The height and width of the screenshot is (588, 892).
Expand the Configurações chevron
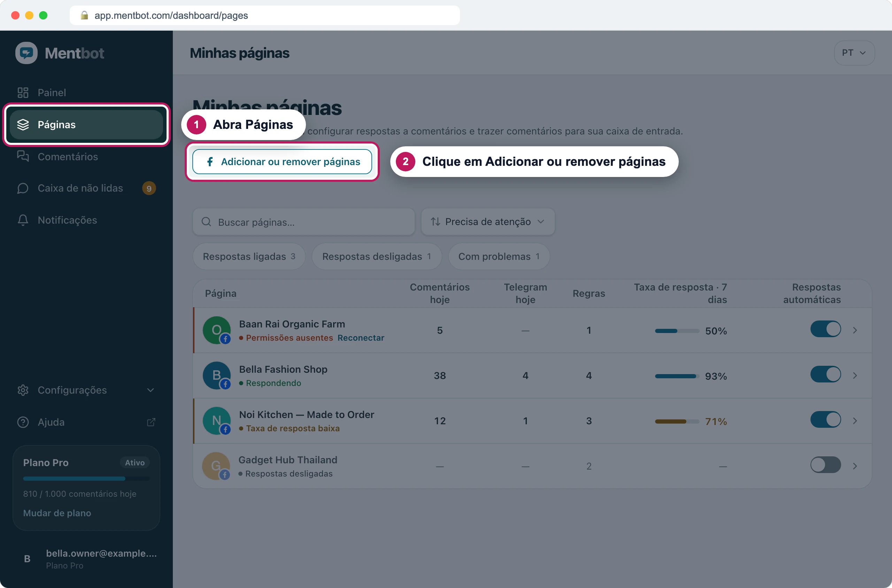(x=151, y=390)
